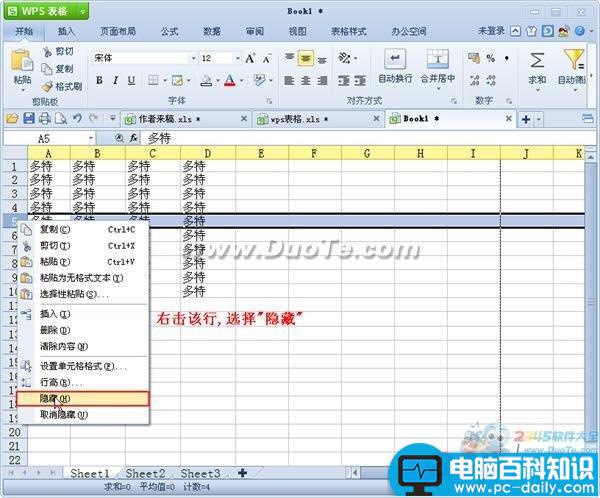This screenshot has width=600, height=498.
Task: Choose 行高 in the context menu
Action: [x=82, y=382]
